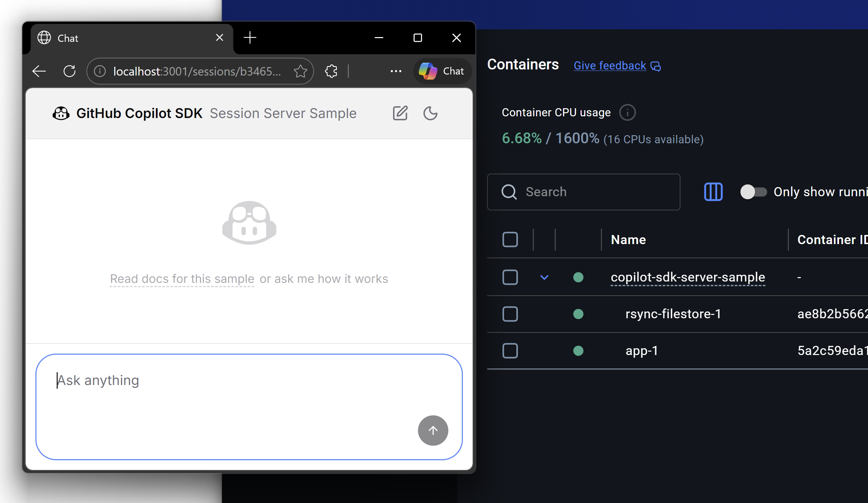Open Give feedback link in Containers
The height and width of the screenshot is (503, 868).
click(x=610, y=65)
